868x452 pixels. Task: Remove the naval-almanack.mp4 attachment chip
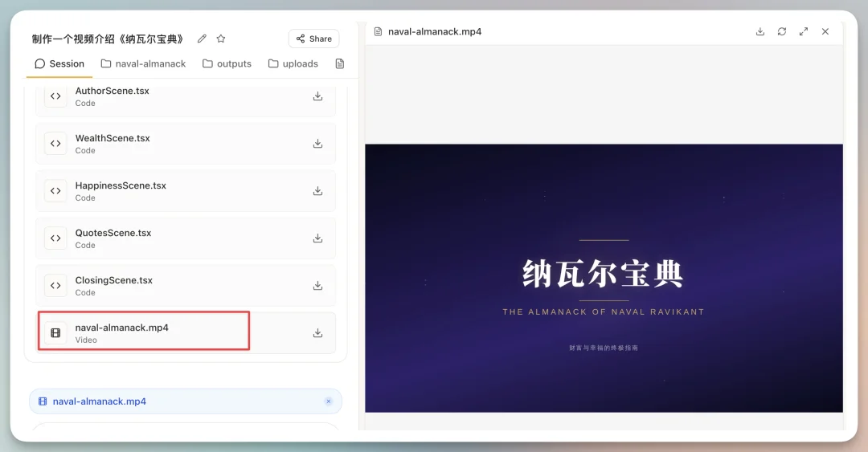[329, 401]
